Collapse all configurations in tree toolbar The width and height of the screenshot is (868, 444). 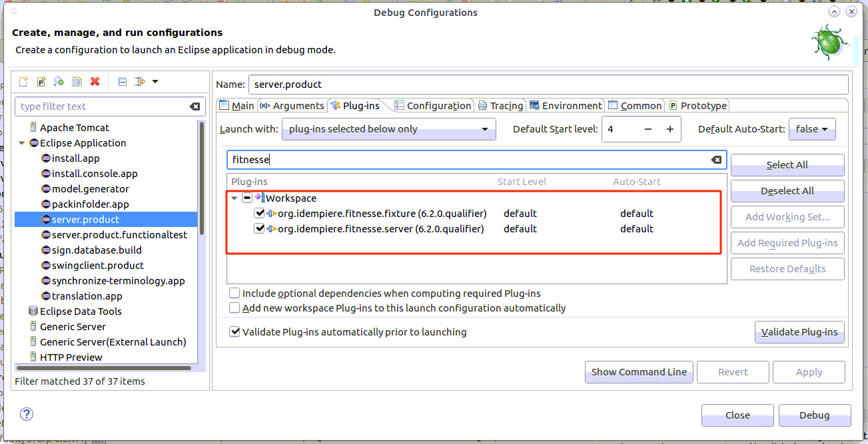click(x=122, y=81)
